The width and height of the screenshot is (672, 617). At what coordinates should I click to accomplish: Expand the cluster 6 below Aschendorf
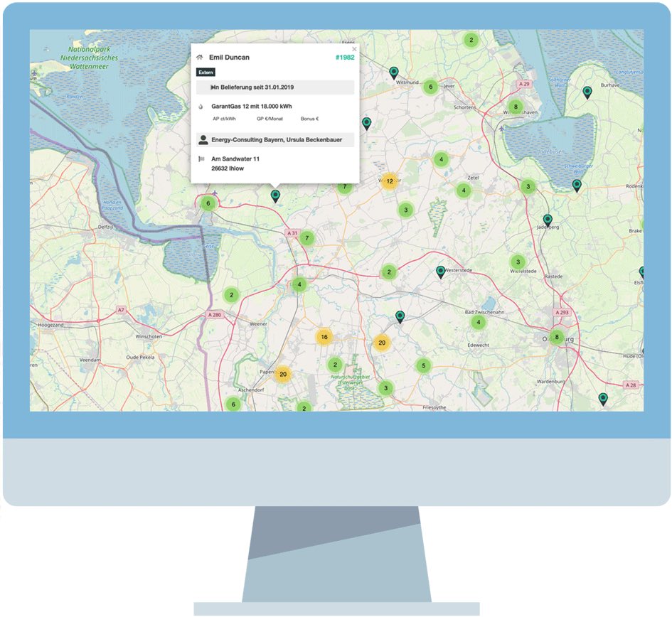coord(233,404)
